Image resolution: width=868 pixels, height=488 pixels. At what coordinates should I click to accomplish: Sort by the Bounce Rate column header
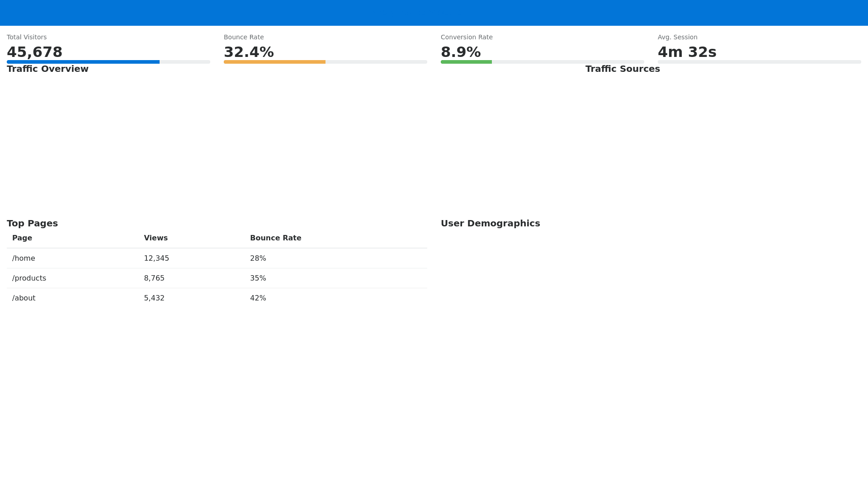pyautogui.click(x=276, y=238)
